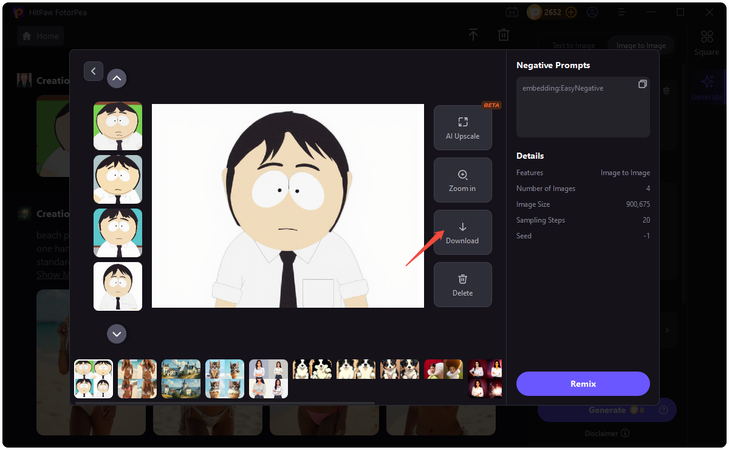Open the Generate sidebar item
The width and height of the screenshot is (729, 450).
pyautogui.click(x=707, y=88)
